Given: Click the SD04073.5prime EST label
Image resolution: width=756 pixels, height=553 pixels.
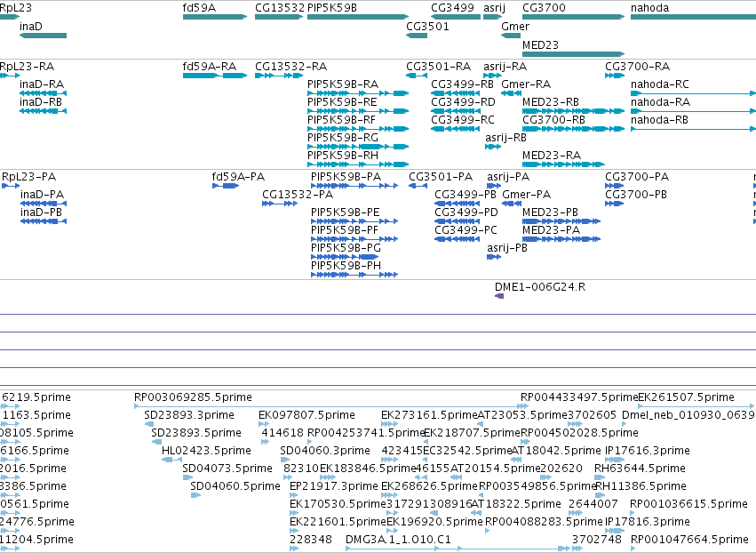Looking at the screenshot, I should click(227, 468).
